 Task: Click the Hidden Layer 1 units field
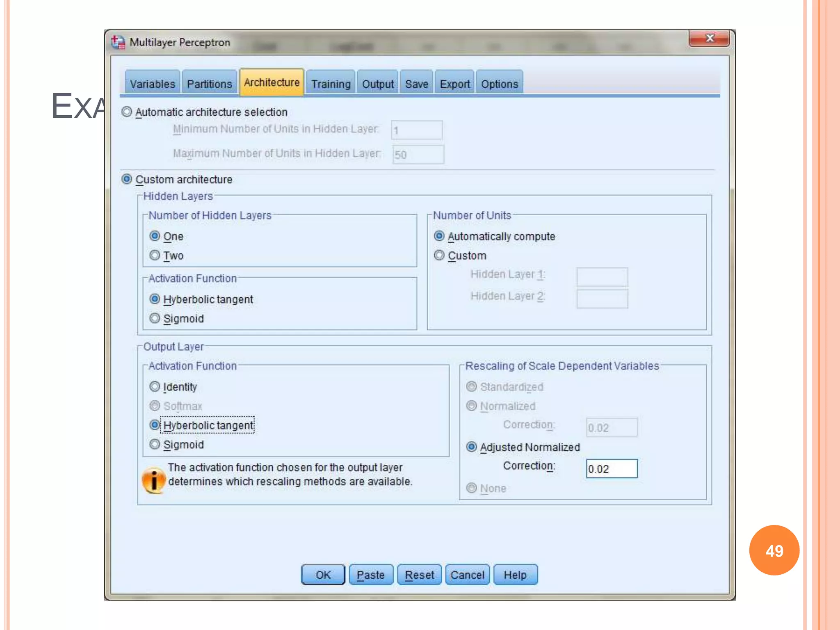coord(602,277)
